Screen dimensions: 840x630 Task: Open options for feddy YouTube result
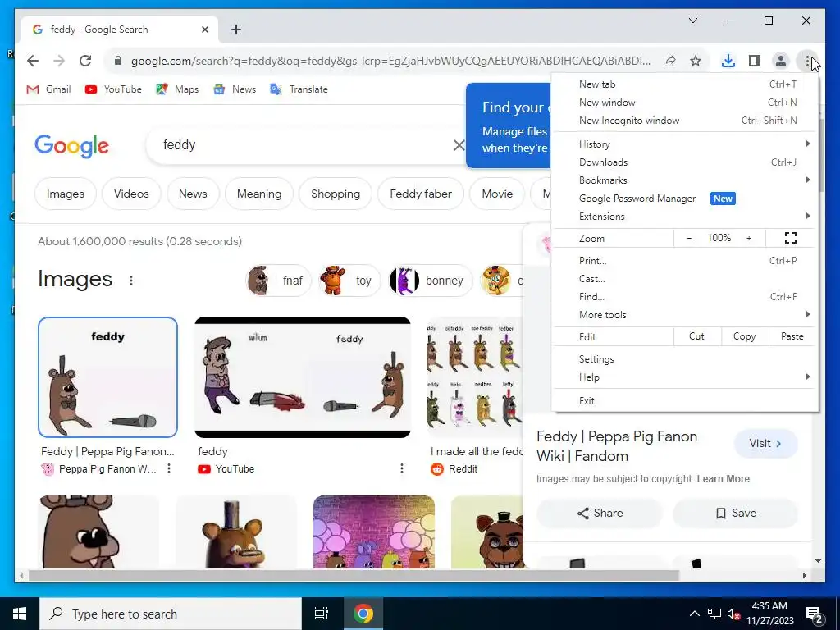pos(402,468)
